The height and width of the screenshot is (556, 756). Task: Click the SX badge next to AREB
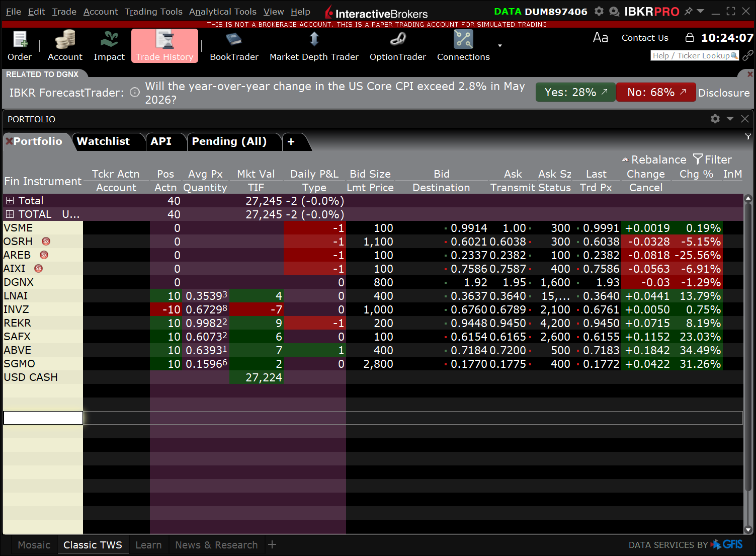click(x=44, y=255)
